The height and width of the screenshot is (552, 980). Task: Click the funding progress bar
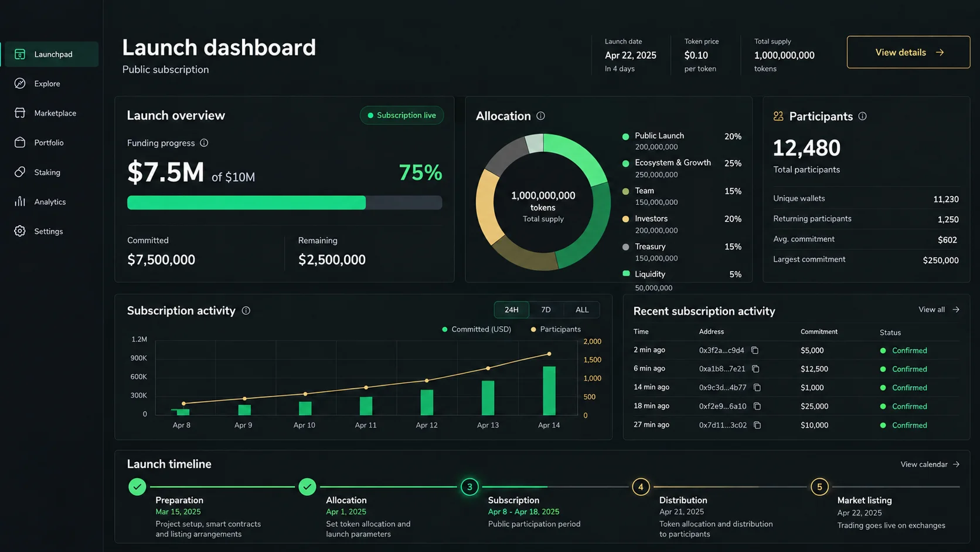pyautogui.click(x=284, y=202)
